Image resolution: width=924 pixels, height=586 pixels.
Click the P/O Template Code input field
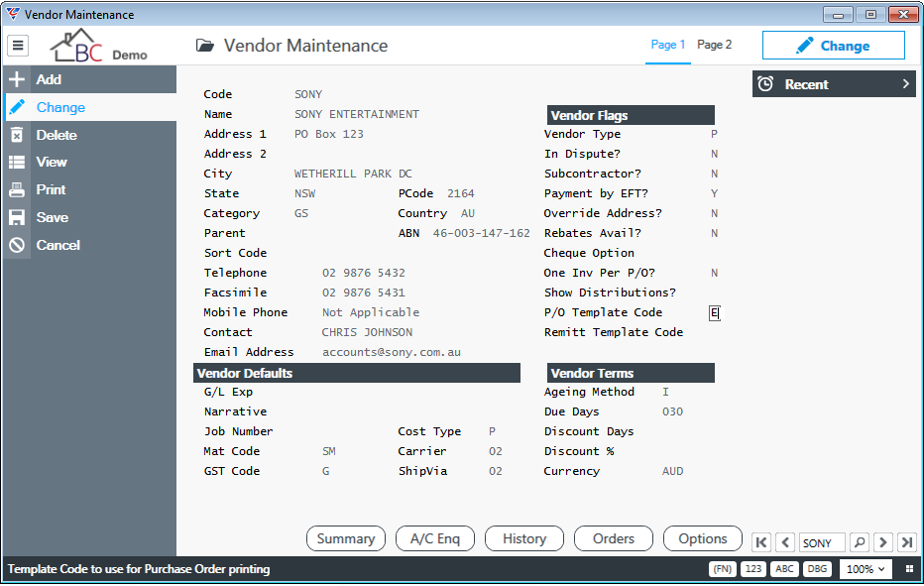[714, 313]
